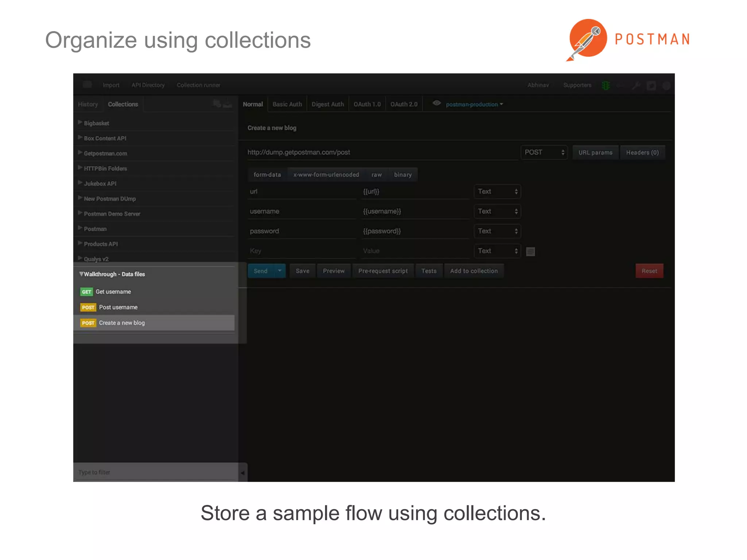Switch to the Collections tab
Viewport: 747px width, 560px height.
123,104
